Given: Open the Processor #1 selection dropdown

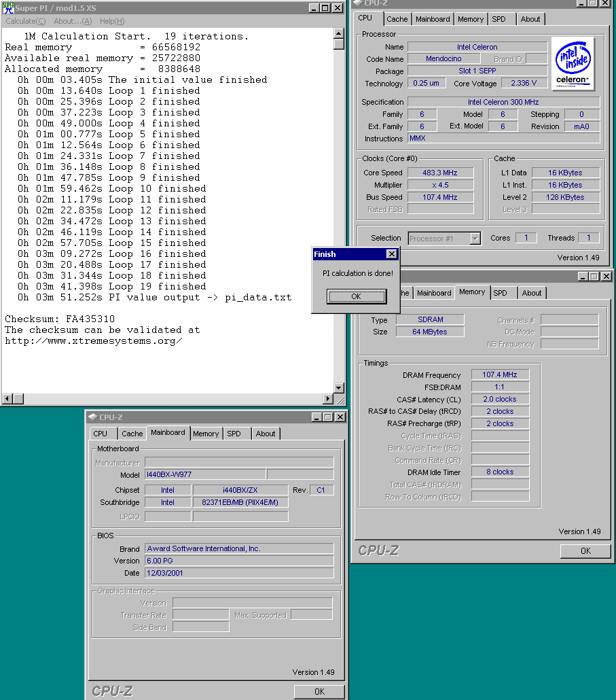Looking at the screenshot, I should [475, 239].
